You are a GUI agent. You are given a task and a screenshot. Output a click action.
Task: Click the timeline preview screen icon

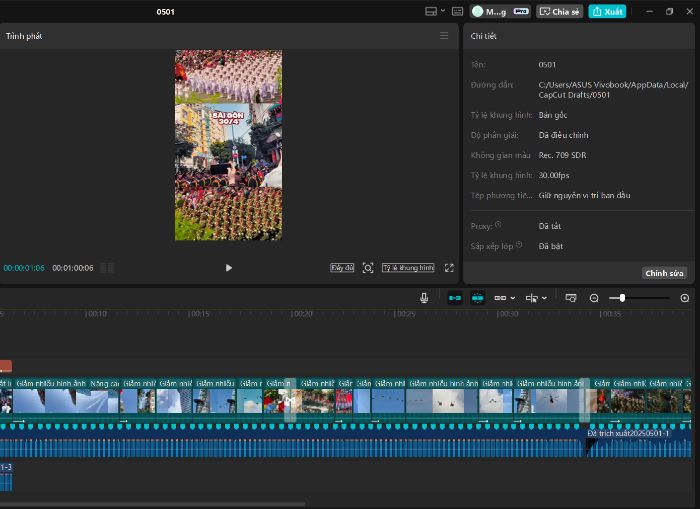[x=571, y=298]
